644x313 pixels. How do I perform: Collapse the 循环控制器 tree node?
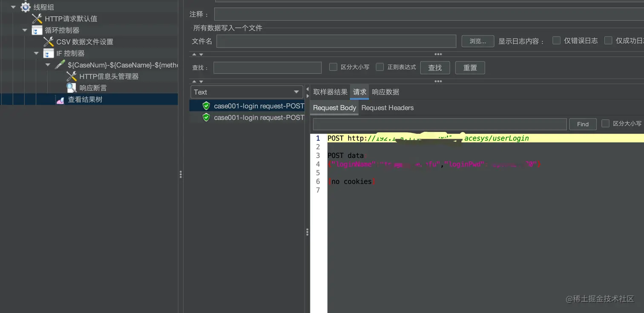point(25,30)
